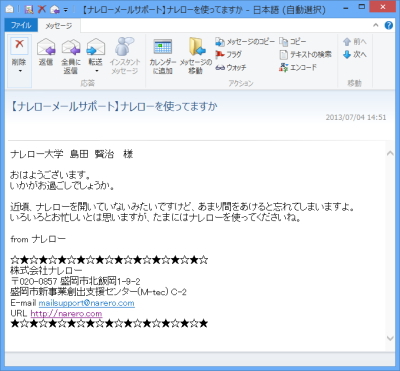Image resolution: width=400 pixels, height=371 pixels.
Task: Add to calendar (カレンダーに追加) icon
Action: [163, 47]
